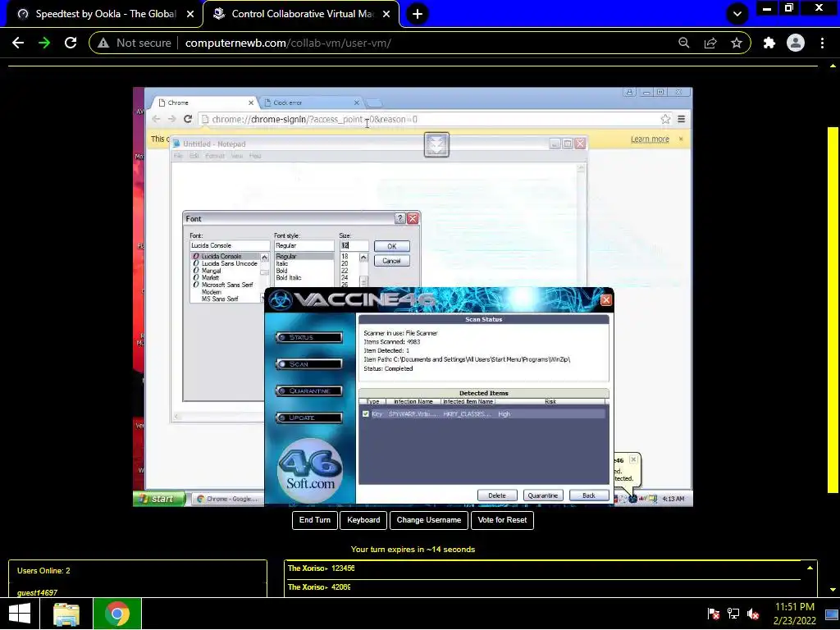The width and height of the screenshot is (840, 630).
Task: Click the double-arrow overlay icon above Notepad
Action: click(436, 145)
